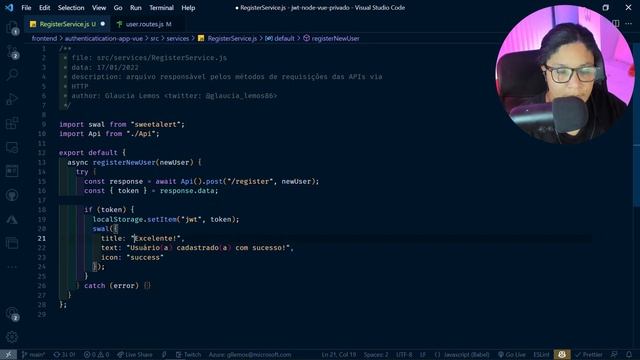Click the feedback icon in status bar
Screen dimensions: 640x360
pos(614,355)
